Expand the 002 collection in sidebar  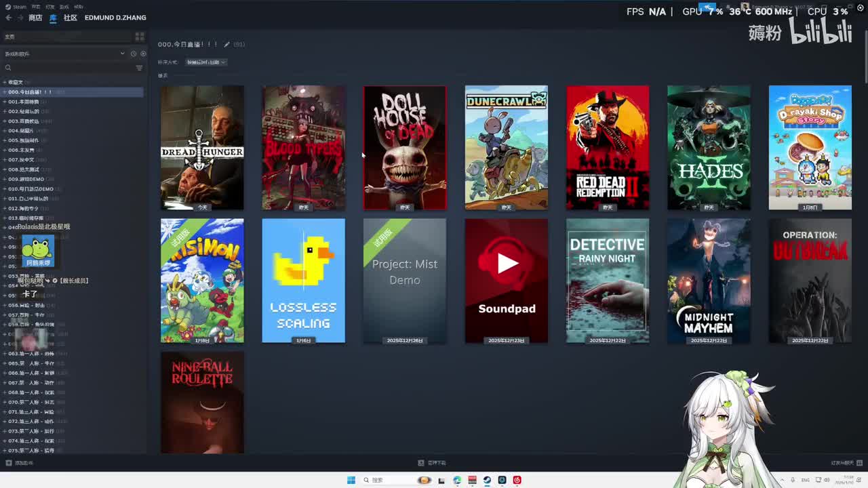5,111
